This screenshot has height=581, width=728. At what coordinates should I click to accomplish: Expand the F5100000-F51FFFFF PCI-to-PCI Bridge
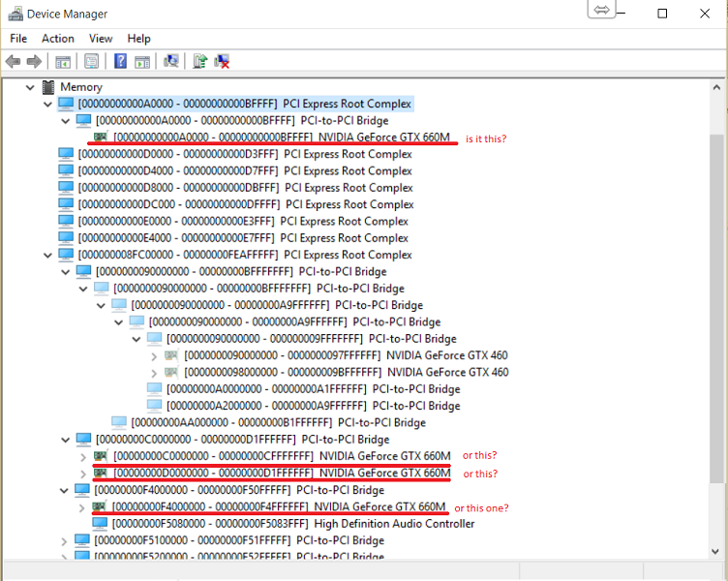point(64,541)
